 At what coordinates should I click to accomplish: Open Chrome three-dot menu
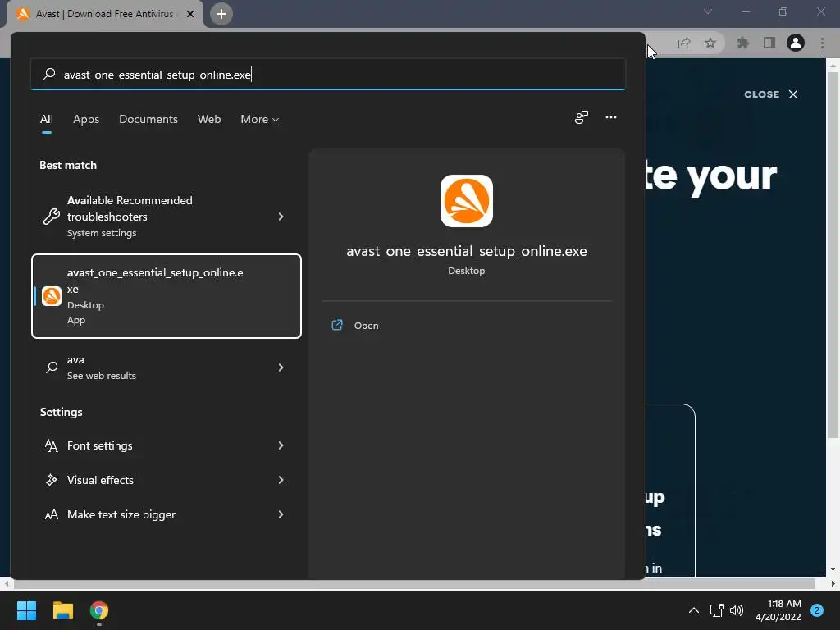(822, 43)
